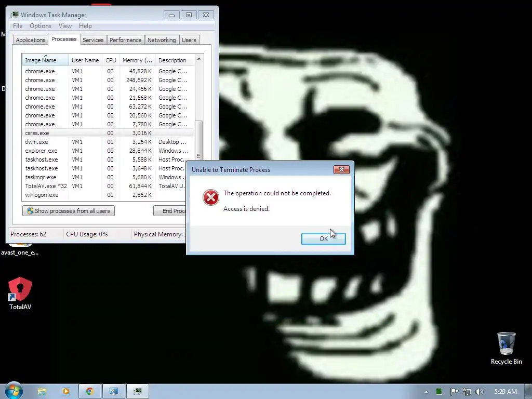Open the Help menu
Viewport: 532px width, 399px height.
85,26
